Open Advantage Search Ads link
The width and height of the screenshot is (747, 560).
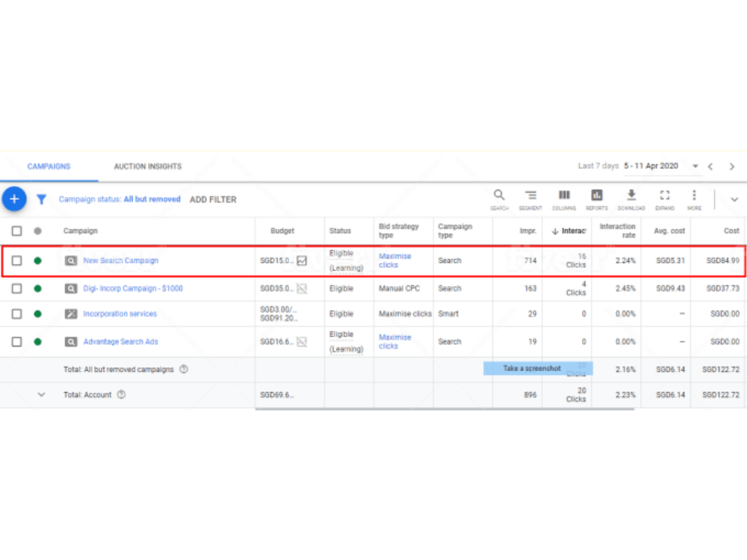tap(120, 342)
